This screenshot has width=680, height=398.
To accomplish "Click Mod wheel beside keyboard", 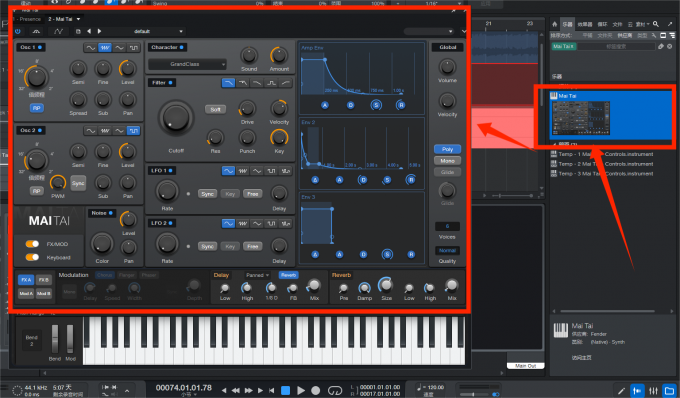I will tap(70, 338).
